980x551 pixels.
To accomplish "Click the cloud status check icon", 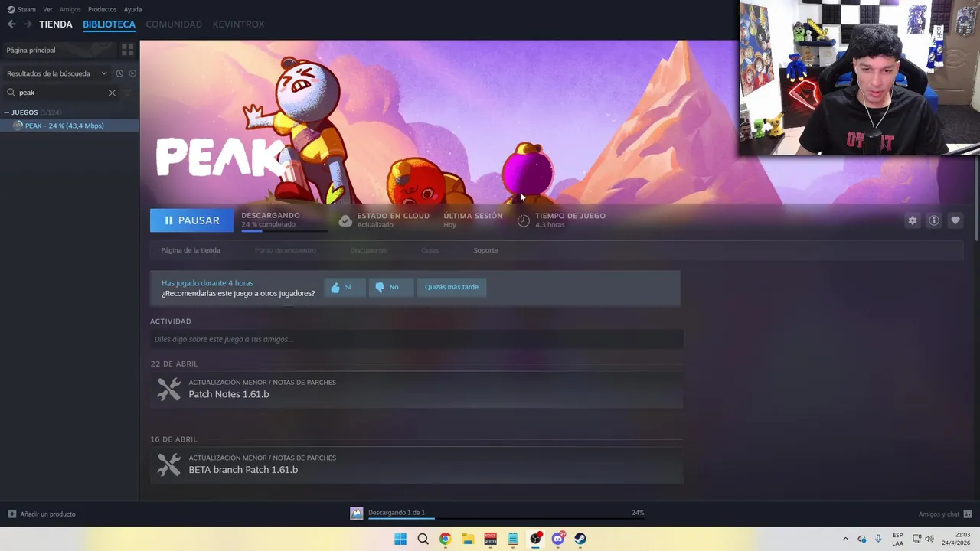I will 345,220.
